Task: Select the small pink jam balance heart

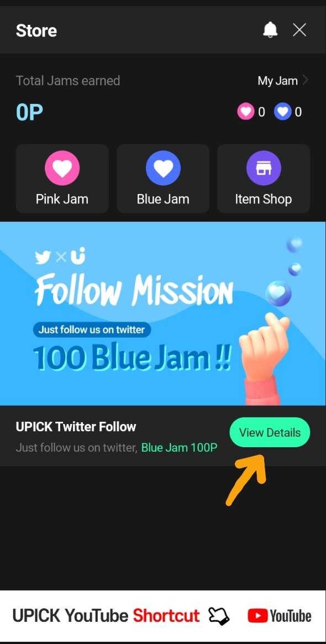Action: (245, 112)
